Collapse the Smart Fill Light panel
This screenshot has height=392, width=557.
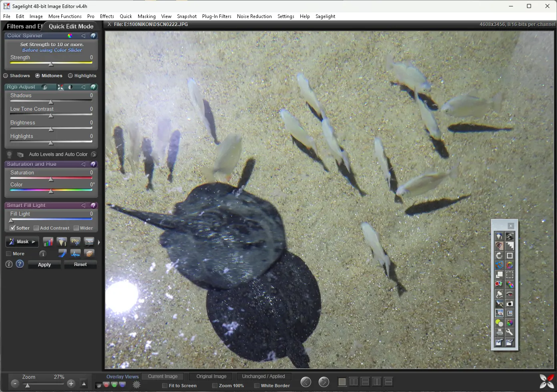click(x=83, y=205)
